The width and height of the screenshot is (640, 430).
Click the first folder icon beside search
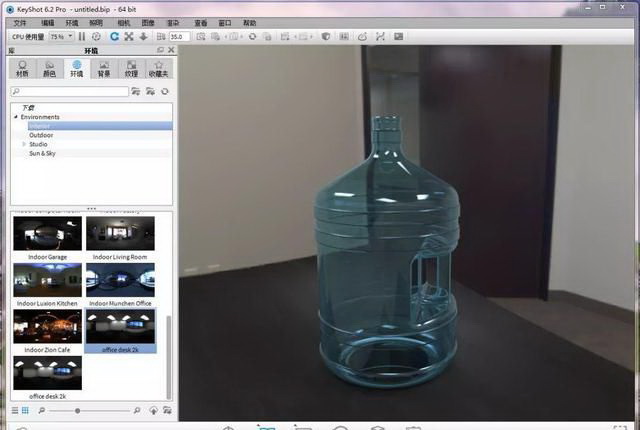tap(136, 91)
